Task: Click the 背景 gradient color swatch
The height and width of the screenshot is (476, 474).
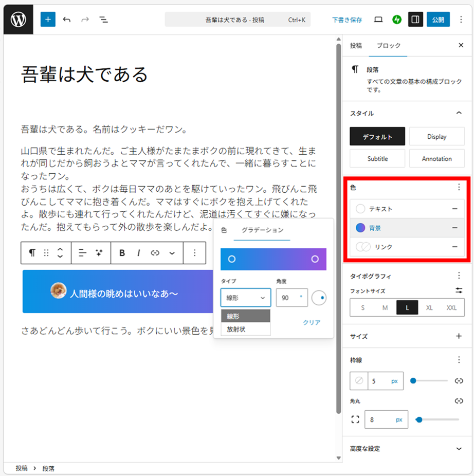Action: tap(360, 228)
